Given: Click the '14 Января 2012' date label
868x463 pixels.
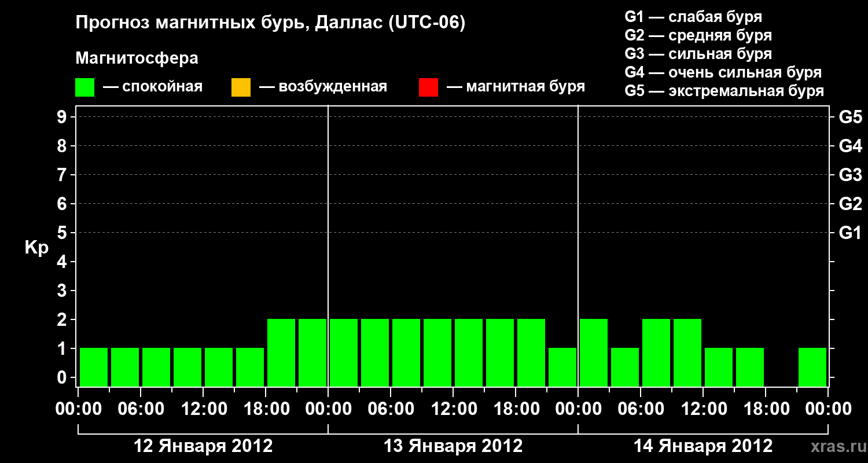Looking at the screenshot, I should pyautogui.click(x=703, y=446).
